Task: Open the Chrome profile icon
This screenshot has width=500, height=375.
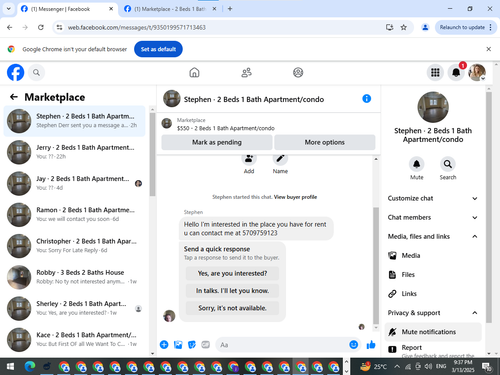Action: [425, 27]
